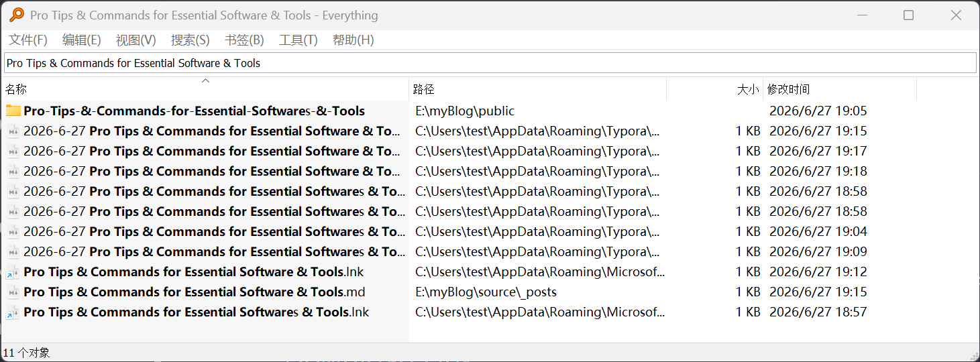Viewport: 980px width, 362px height.
Task: Sort results by the 名称 column header
Action: point(205,89)
